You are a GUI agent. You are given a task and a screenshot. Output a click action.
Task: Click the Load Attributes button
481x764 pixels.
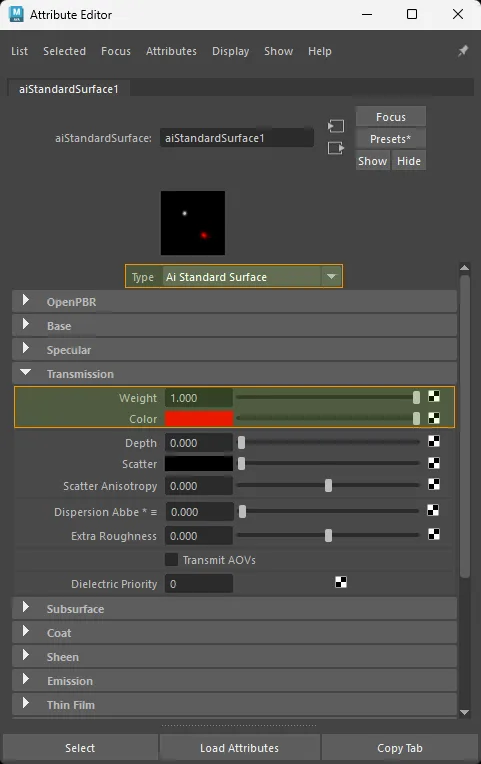[240, 748]
